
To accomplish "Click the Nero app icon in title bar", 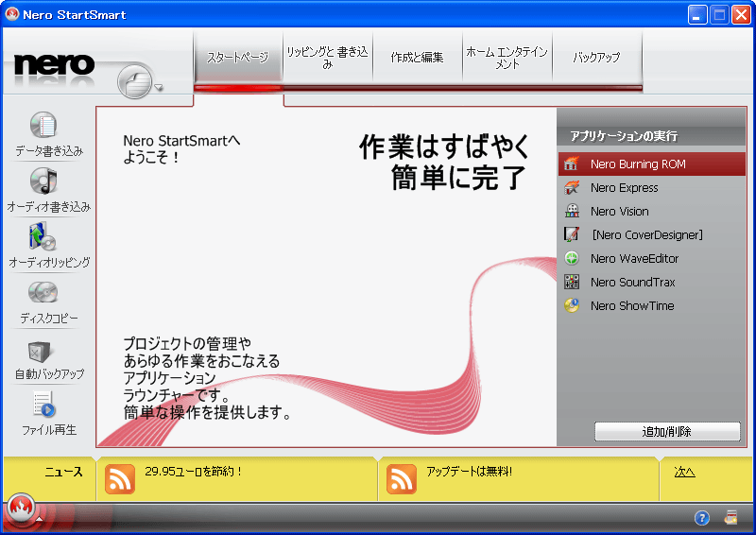I will [11, 14].
